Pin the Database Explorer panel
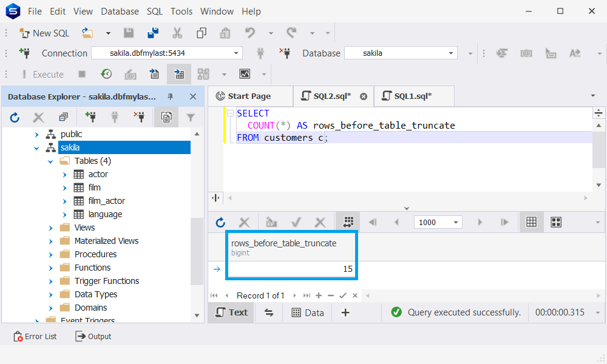The width and height of the screenshot is (607, 364). pos(171,96)
